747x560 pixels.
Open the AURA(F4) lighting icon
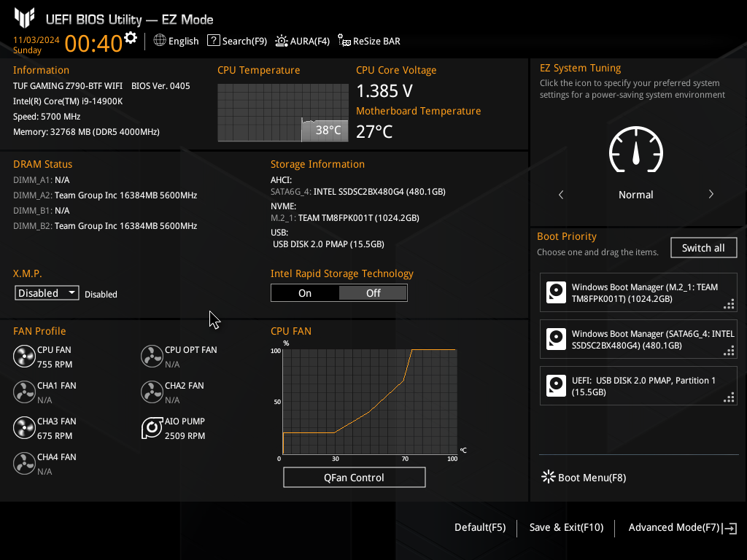(x=282, y=41)
